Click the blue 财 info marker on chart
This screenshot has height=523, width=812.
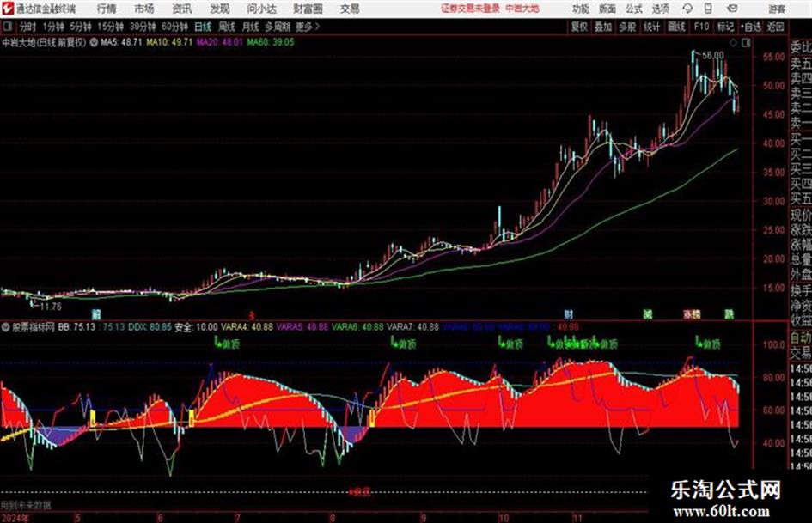tap(568, 314)
